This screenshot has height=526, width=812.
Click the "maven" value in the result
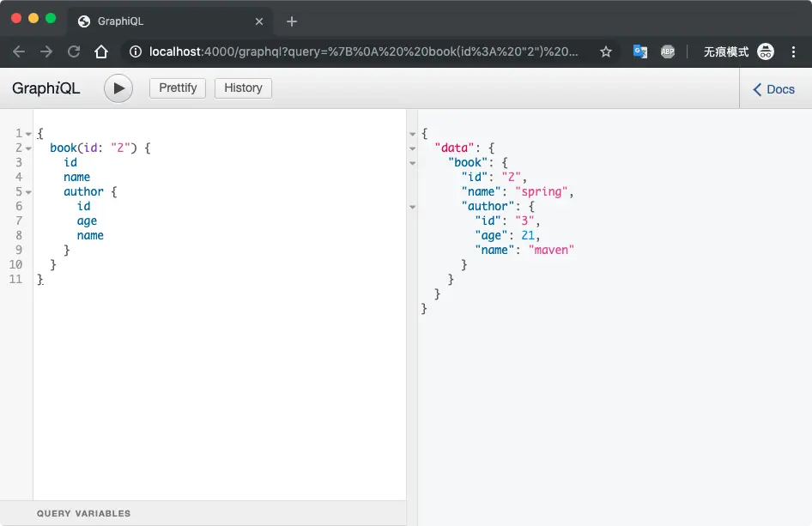coord(551,250)
